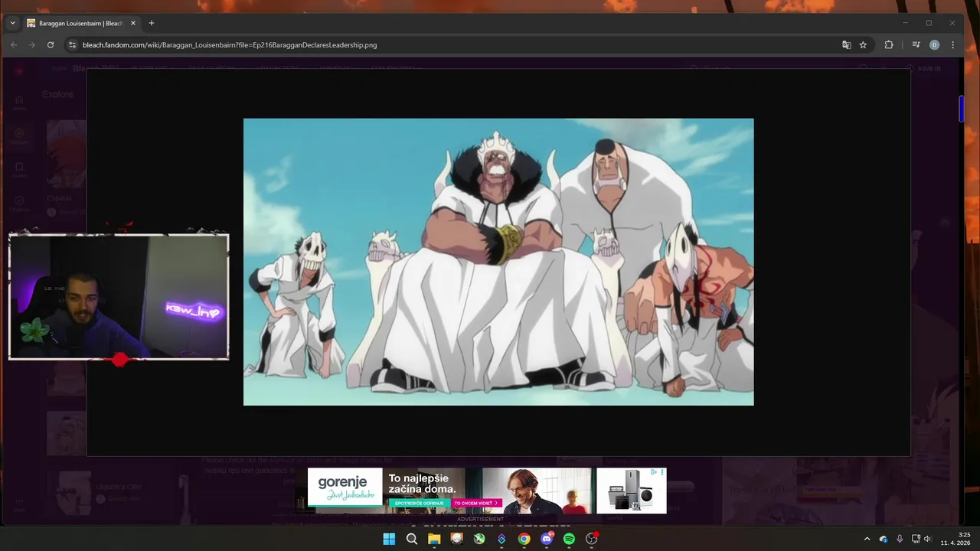The width and height of the screenshot is (980, 551).
Task: Open the Windows Start menu
Action: [389, 539]
